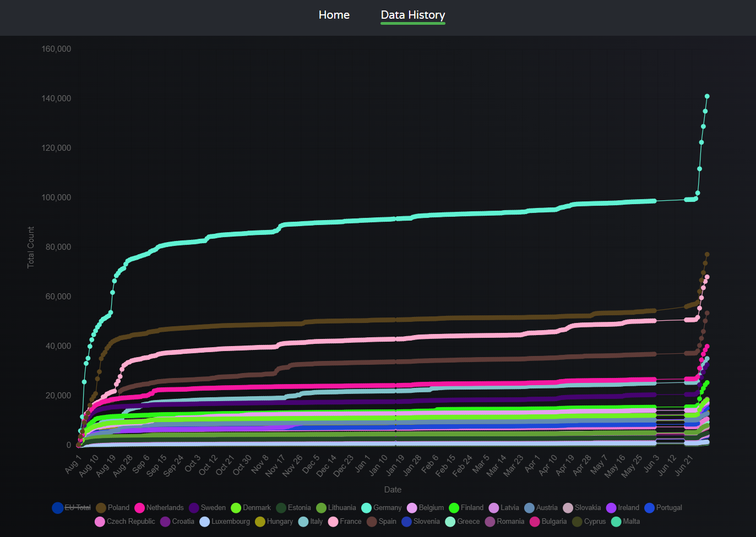This screenshot has height=537, width=756.
Task: Toggle Hungary legend label
Action: coord(280,521)
